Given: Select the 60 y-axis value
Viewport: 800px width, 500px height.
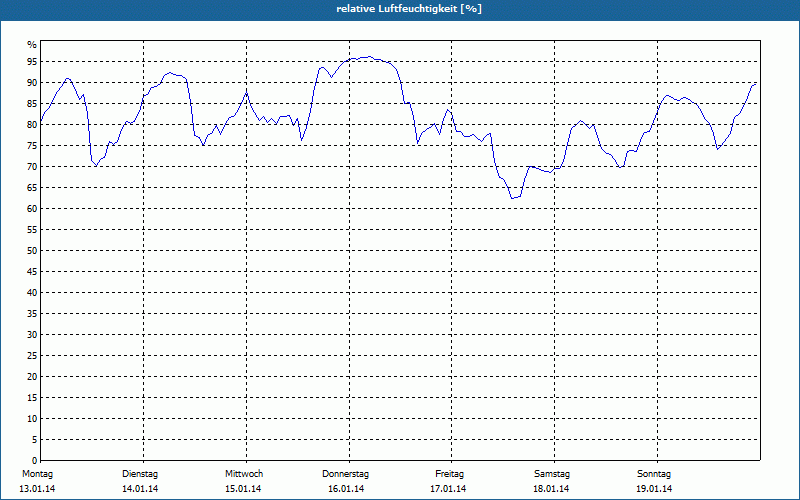Looking at the screenshot, I should (32, 209).
